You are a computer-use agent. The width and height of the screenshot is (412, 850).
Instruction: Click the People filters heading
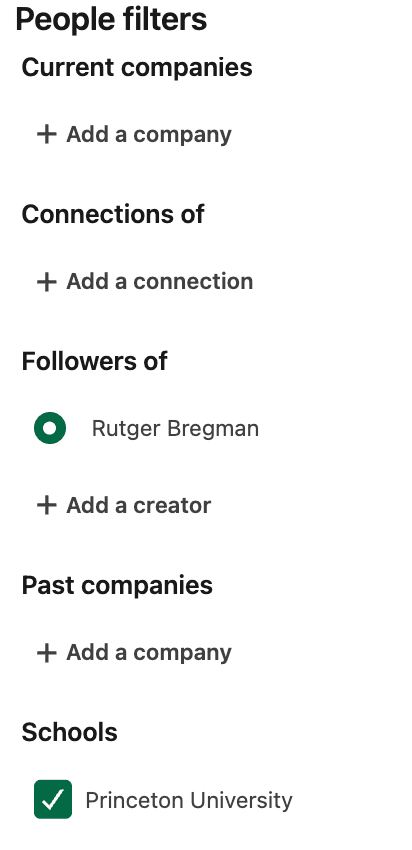click(x=111, y=20)
